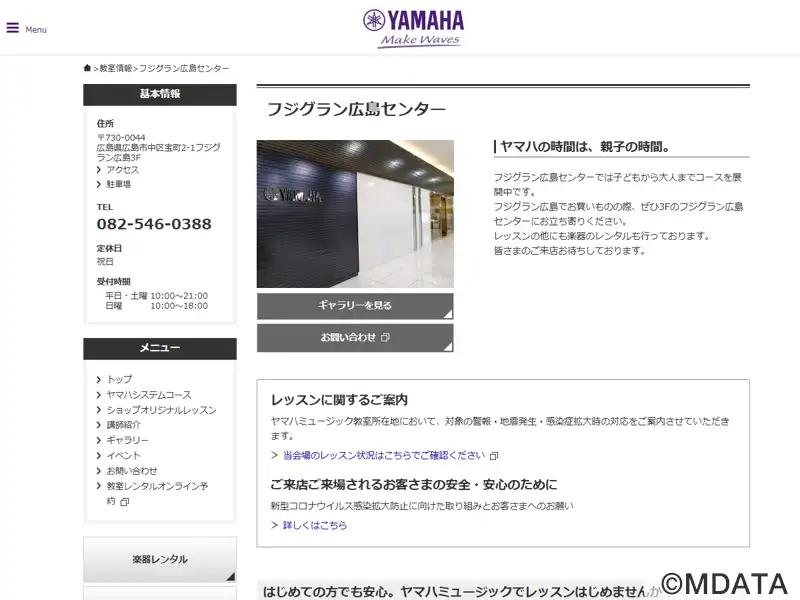This screenshot has width=800, height=600.
Task: Click chevron before トップ menu item
Action: point(99,380)
